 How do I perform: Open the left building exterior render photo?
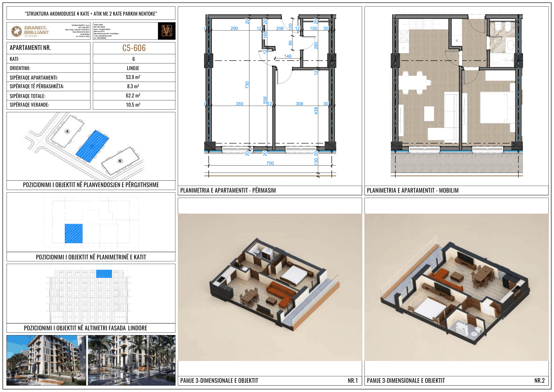(x=46, y=360)
